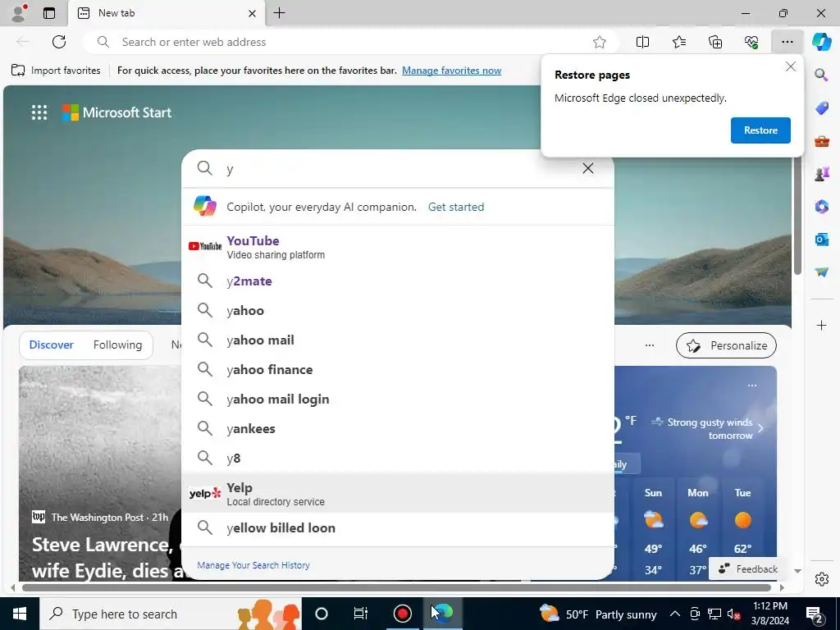Open sidebar Drop paper-plane icon
The width and height of the screenshot is (840, 630).
point(821,272)
